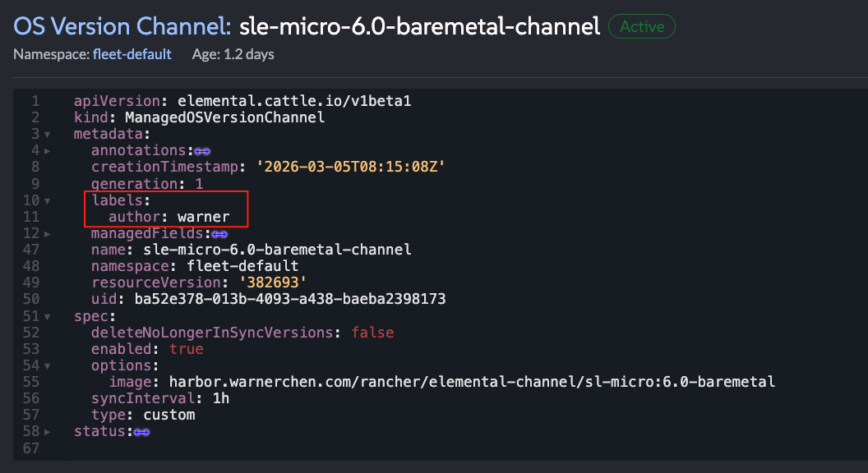
Task: Collapse the options block fold arrow
Action: point(47,365)
